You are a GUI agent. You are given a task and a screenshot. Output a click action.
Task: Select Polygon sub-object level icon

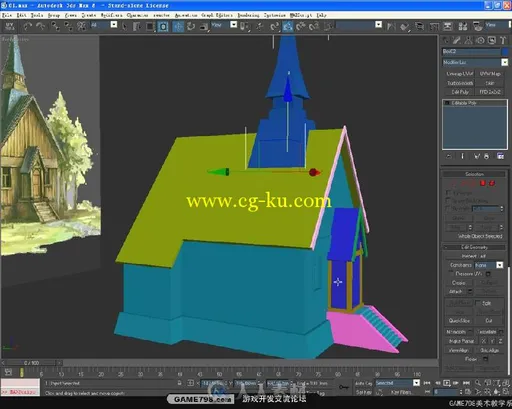pyautogui.click(x=483, y=183)
